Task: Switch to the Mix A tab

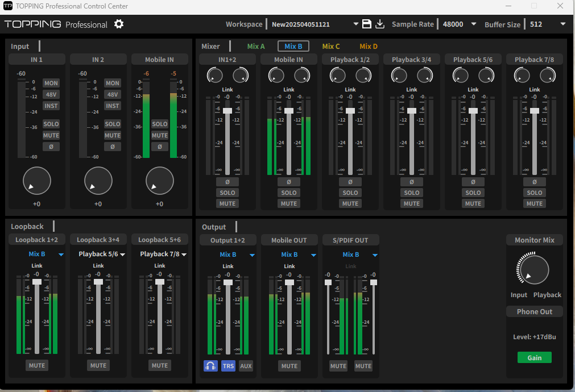Action: click(x=256, y=47)
